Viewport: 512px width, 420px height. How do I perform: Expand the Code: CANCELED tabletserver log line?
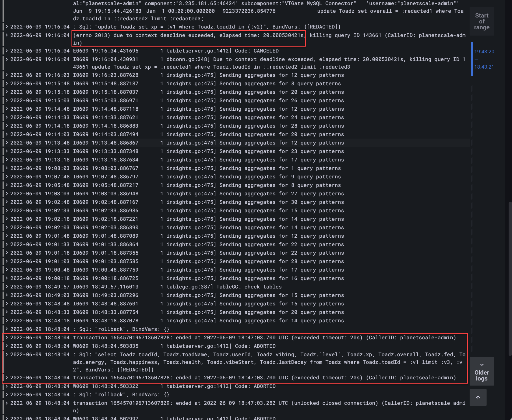6,51
